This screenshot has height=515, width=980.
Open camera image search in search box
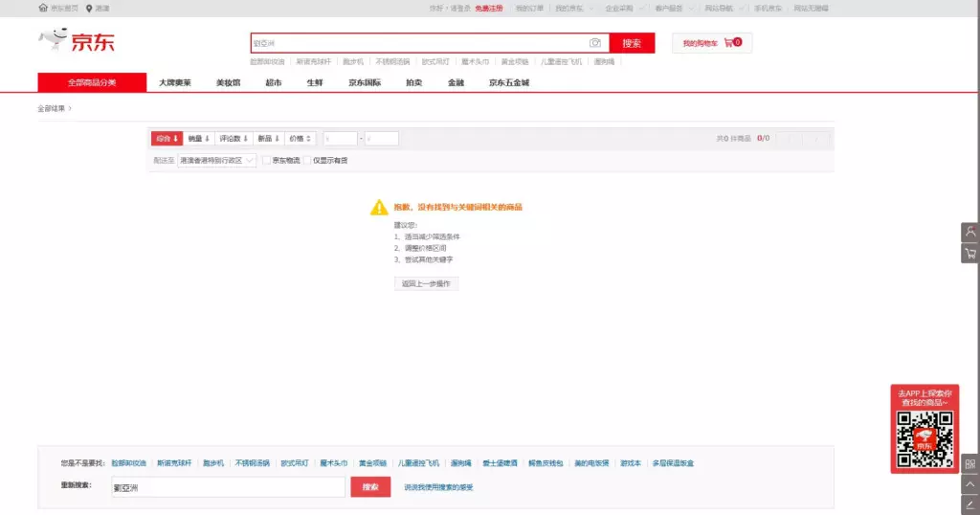595,43
